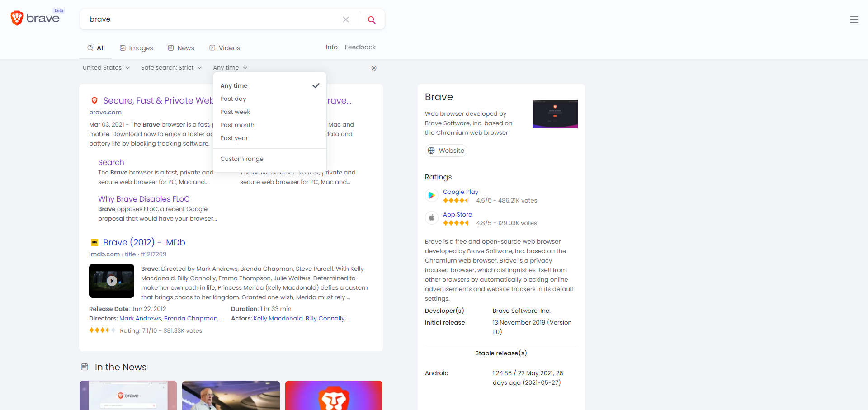Click the Website button in info panel
This screenshot has width=868, height=410.
446,151
